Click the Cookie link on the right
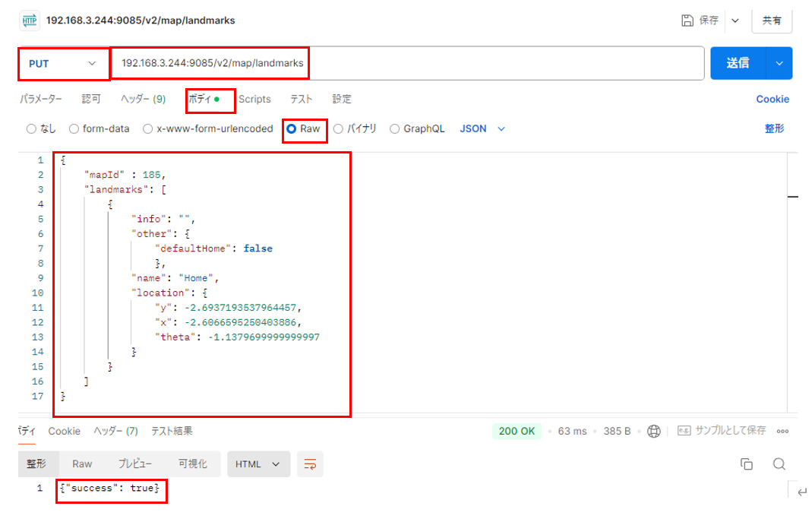The image size is (812, 519). tap(772, 100)
